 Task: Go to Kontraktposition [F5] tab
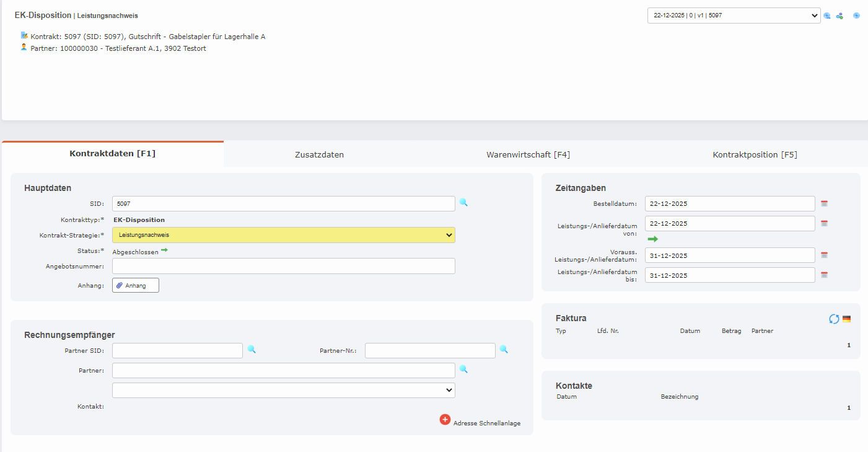755,154
